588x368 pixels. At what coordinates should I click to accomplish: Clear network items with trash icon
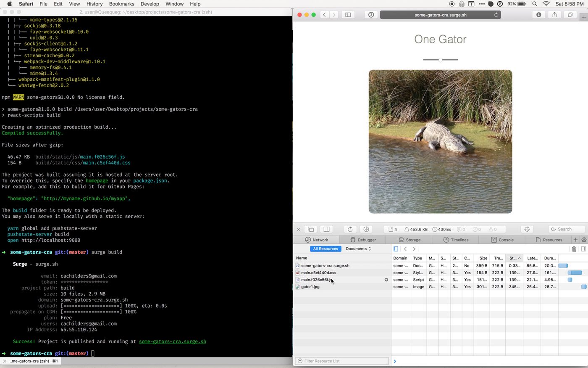574,249
